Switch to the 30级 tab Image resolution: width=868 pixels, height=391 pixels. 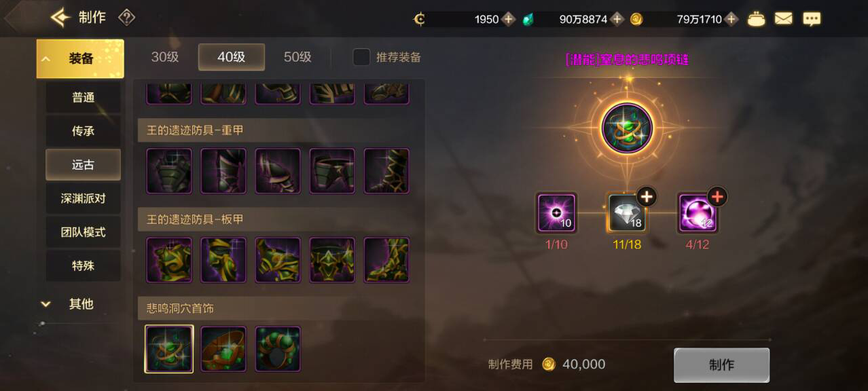click(x=165, y=57)
